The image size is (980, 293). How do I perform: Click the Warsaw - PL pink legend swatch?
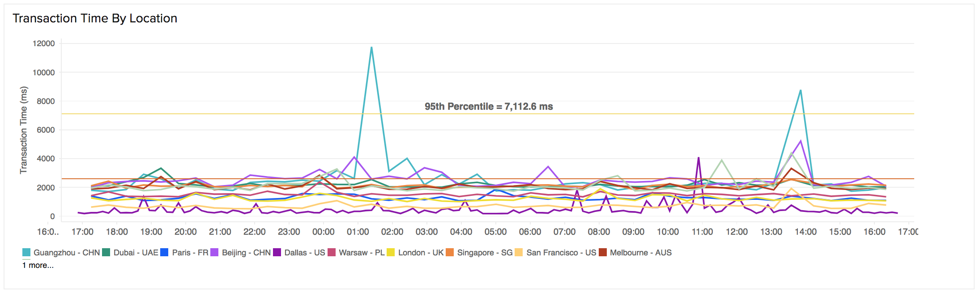(332, 253)
